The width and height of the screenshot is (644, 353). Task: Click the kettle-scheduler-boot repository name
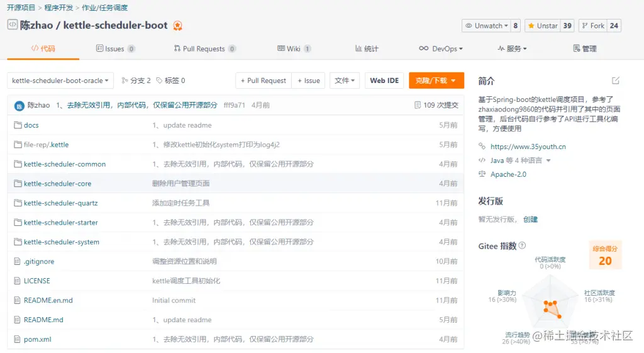pos(116,25)
